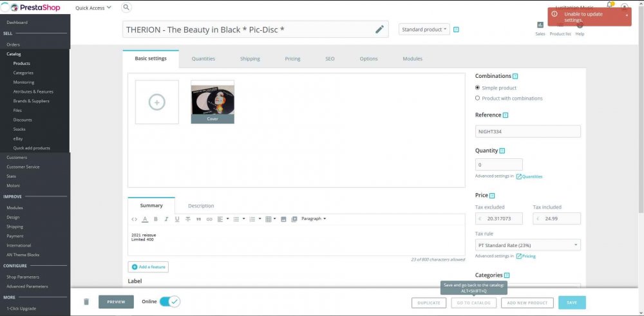
Task: Open search with the magnifier icon
Action: point(126,7)
